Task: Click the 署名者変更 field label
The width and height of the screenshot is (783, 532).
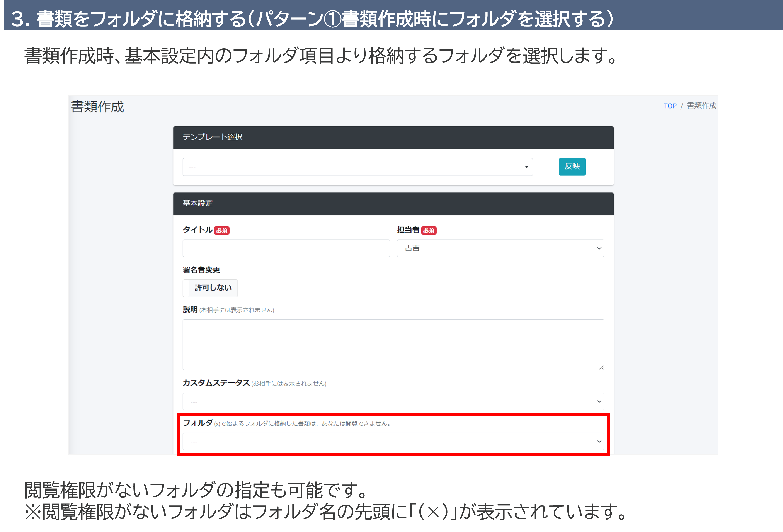Action: (201, 270)
